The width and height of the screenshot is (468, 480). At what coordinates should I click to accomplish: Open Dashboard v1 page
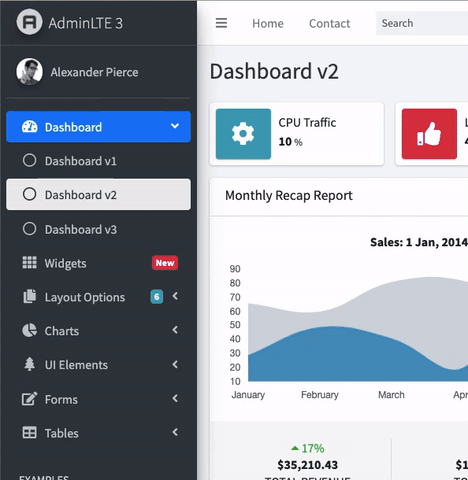pos(98,161)
